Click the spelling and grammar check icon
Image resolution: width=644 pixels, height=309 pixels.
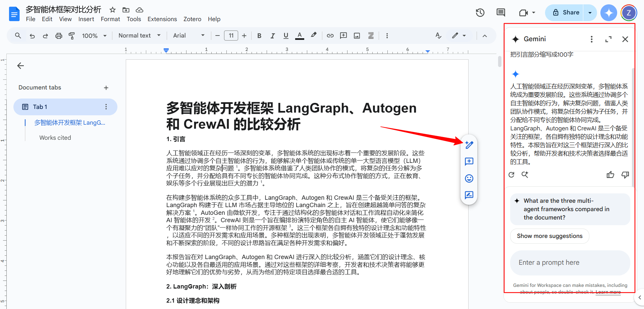coord(438,36)
